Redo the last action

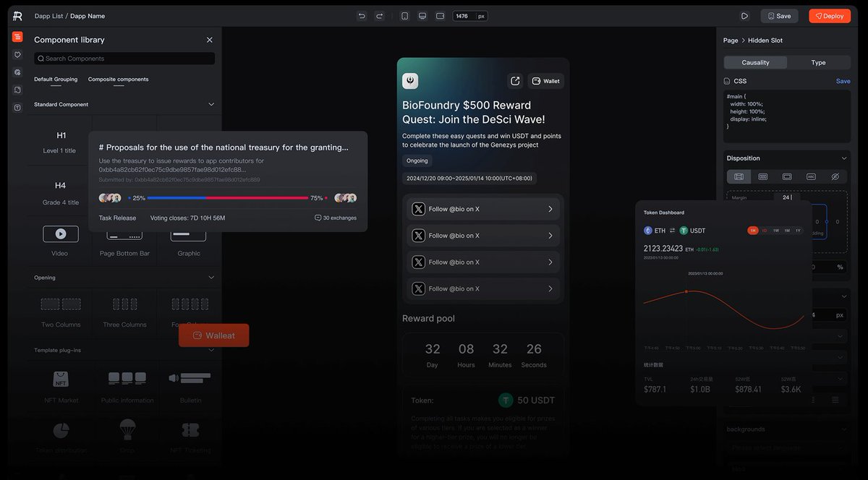pyautogui.click(x=379, y=16)
